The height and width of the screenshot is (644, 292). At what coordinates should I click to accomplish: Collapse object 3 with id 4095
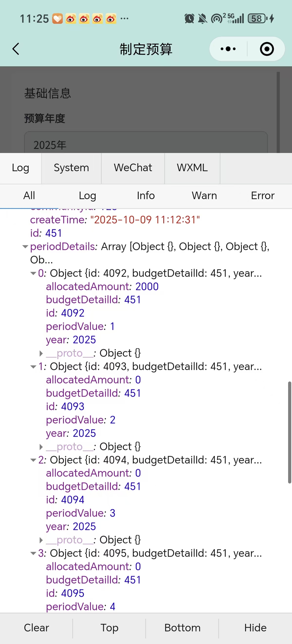coord(33,553)
